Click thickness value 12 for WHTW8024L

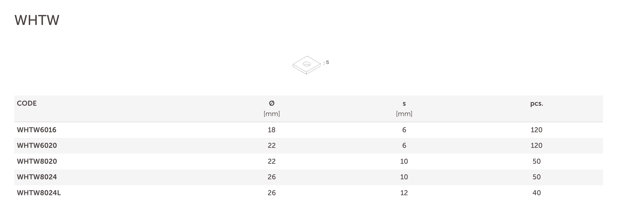404,193
